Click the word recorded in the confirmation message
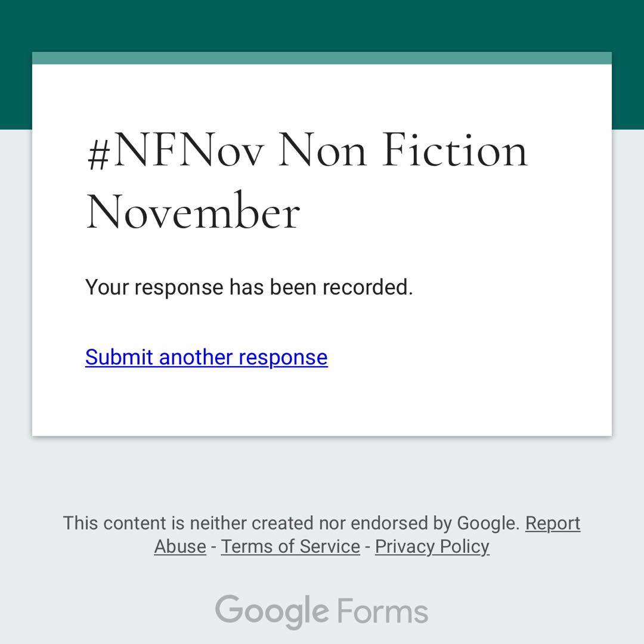Image resolution: width=644 pixels, height=644 pixels. tap(367, 287)
